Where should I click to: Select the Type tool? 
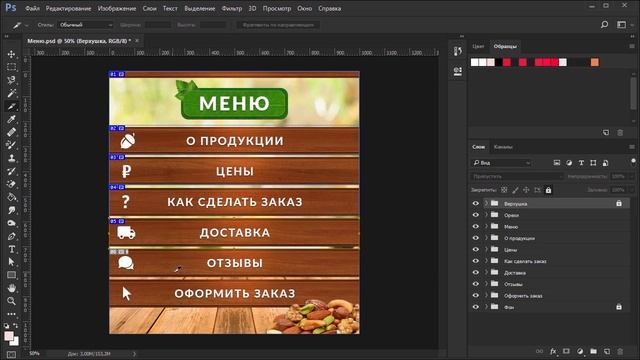click(11, 249)
